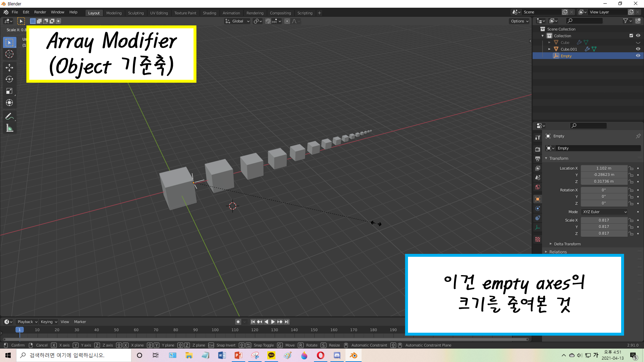Open the Render menu
This screenshot has width=644, height=362.
(40, 12)
